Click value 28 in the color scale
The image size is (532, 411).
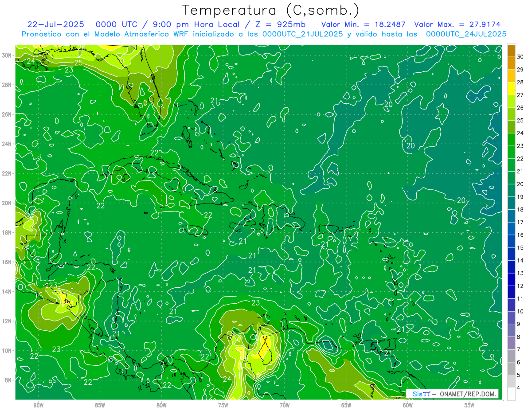[x=520, y=82]
